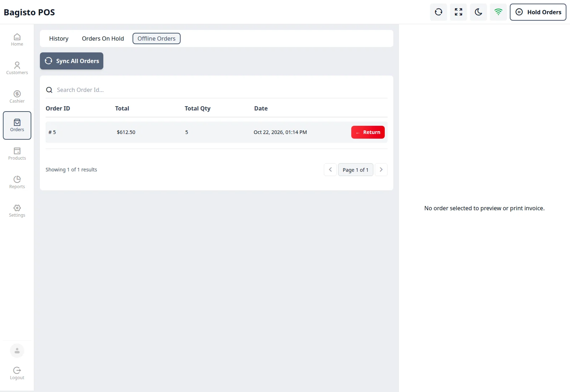570x392 pixels.
Task: Click the Total Qty column header
Action: (x=198, y=108)
